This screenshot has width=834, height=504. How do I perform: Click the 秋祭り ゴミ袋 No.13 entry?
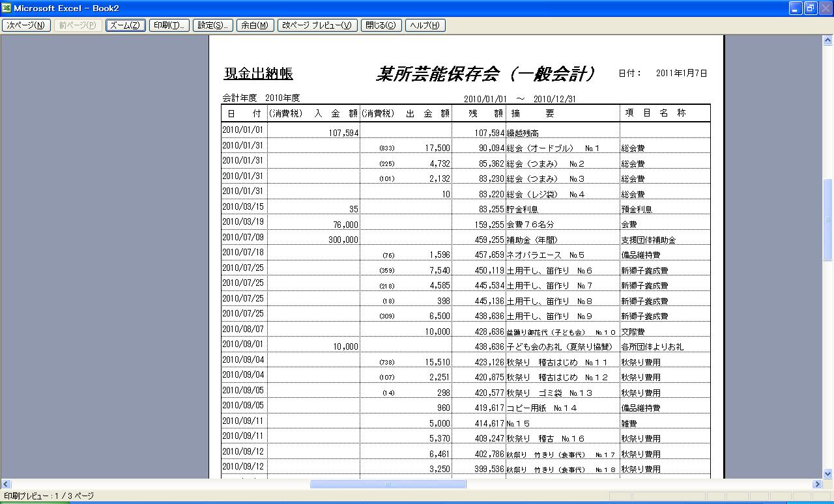pyautogui.click(x=549, y=393)
